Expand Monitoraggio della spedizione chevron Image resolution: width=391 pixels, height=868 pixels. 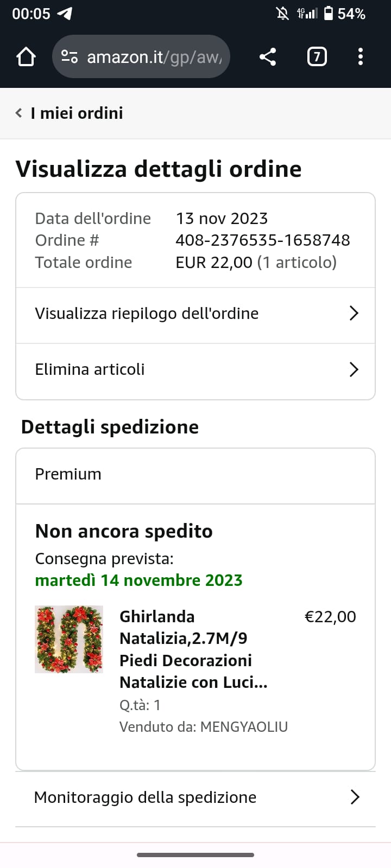coord(355,797)
